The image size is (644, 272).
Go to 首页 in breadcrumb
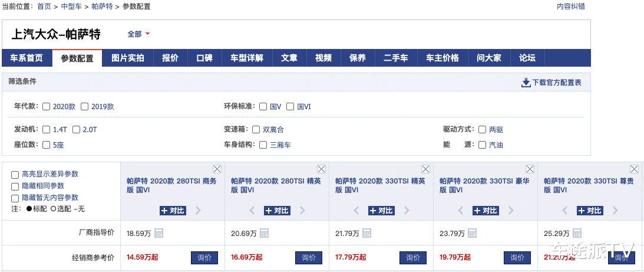click(x=44, y=6)
